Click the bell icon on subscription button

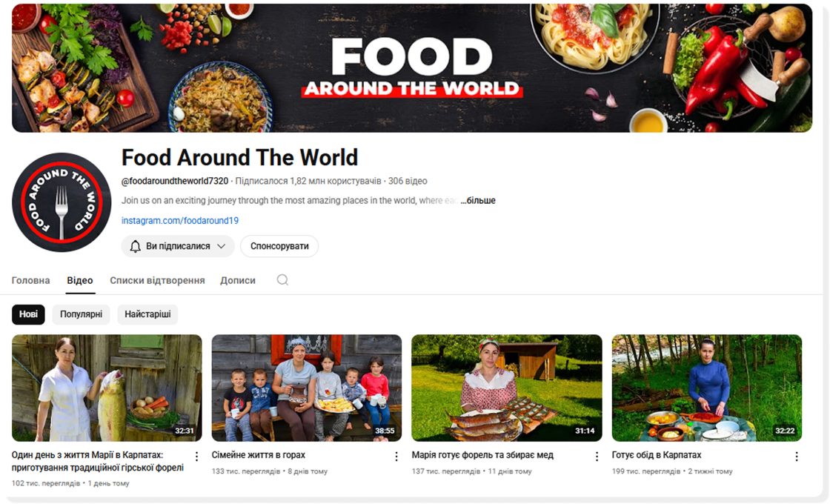tap(136, 246)
